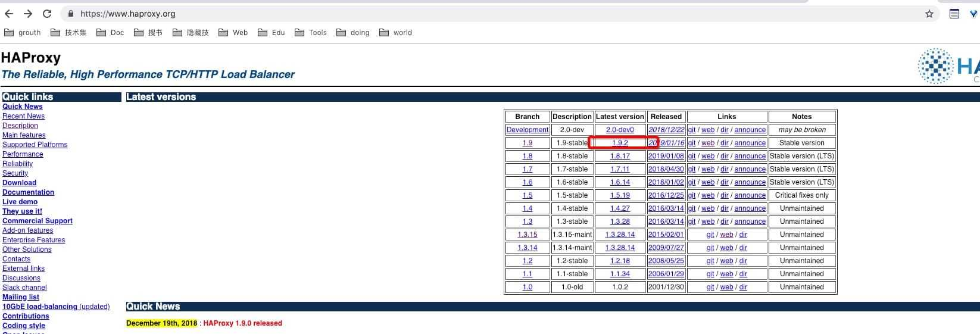Image resolution: width=980 pixels, height=334 pixels.
Task: Click latest version 1.7.11 link
Action: click(620, 169)
